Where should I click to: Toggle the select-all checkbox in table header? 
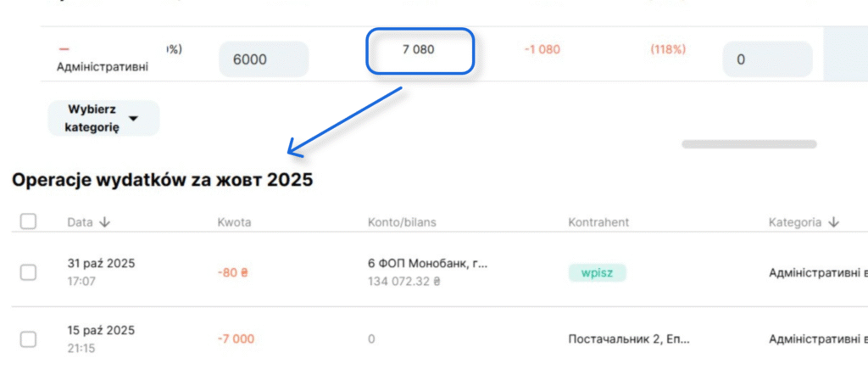28,221
